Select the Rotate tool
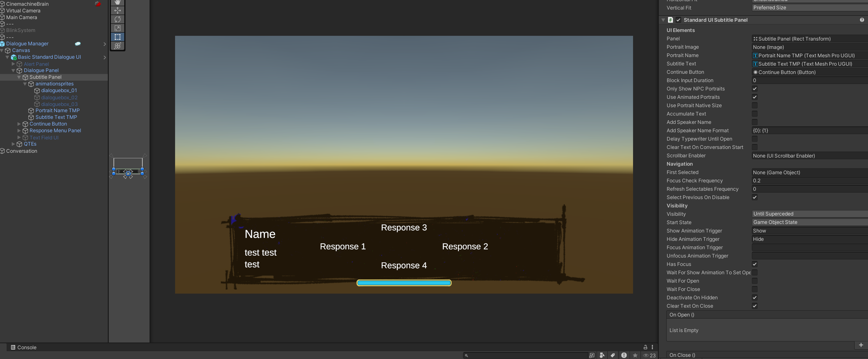This screenshot has height=359, width=868. [x=118, y=19]
